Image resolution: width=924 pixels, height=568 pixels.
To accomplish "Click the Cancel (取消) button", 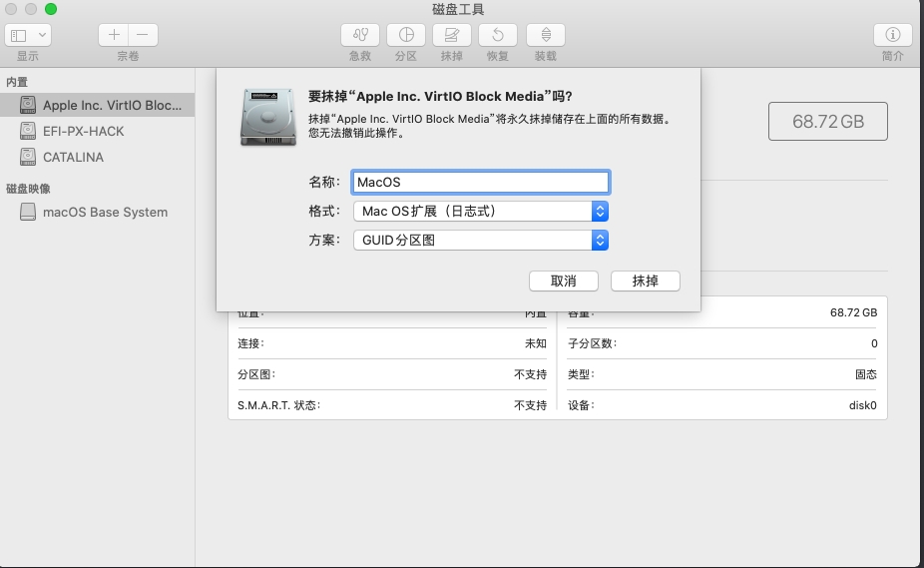I will click(564, 281).
